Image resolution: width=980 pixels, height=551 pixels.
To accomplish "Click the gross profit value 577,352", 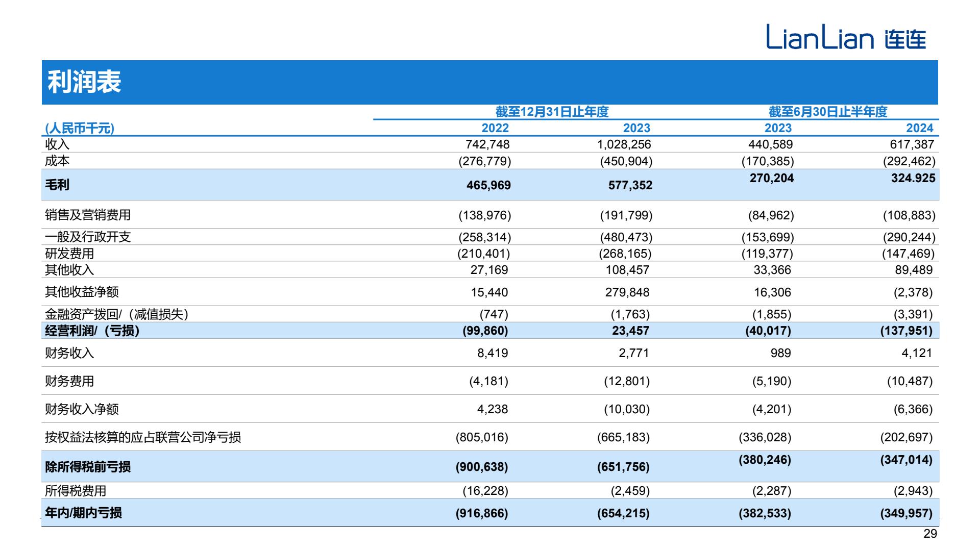I will [x=630, y=185].
